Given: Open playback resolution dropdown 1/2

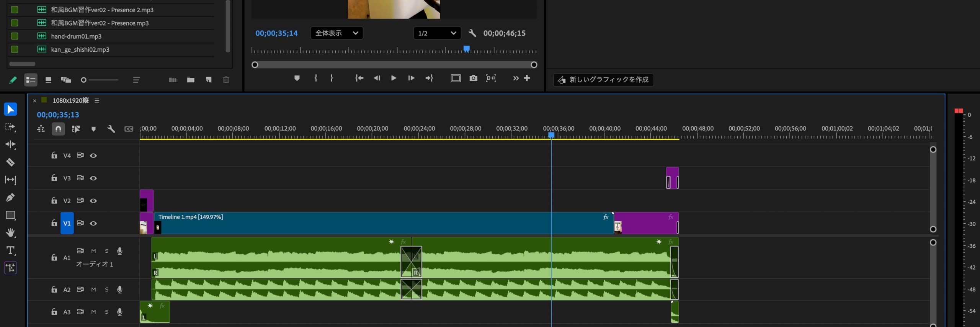Looking at the screenshot, I should (437, 33).
